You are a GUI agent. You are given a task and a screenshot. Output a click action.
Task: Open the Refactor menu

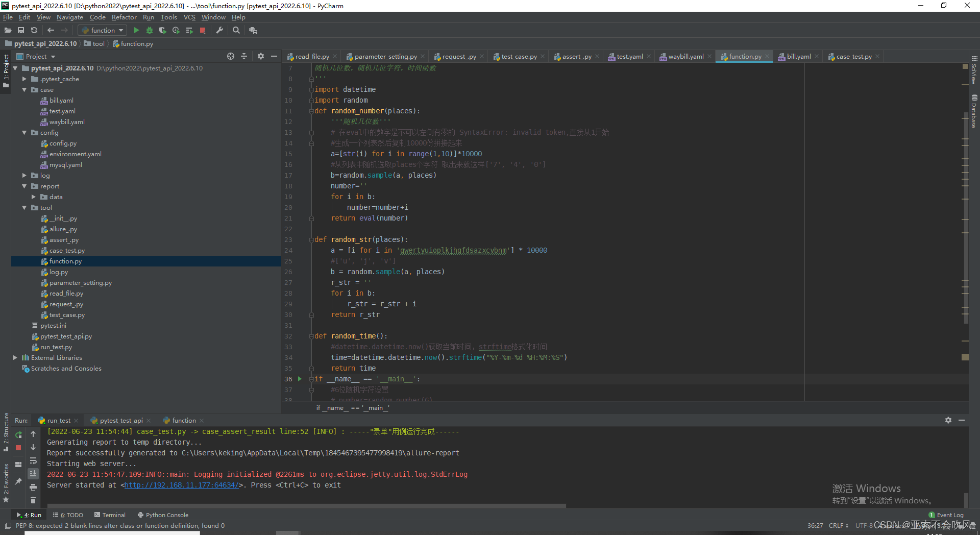coord(124,17)
